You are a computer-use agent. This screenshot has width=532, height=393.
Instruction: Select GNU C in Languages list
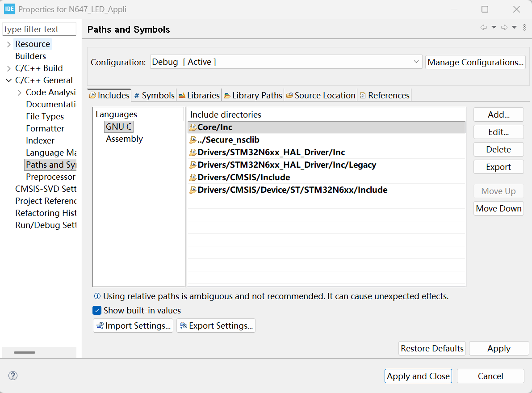point(119,127)
